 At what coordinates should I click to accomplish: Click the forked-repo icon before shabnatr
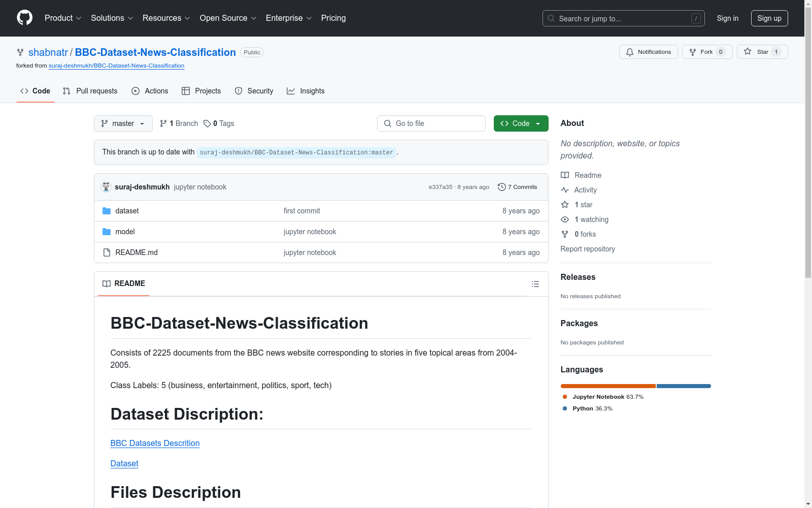(20, 52)
